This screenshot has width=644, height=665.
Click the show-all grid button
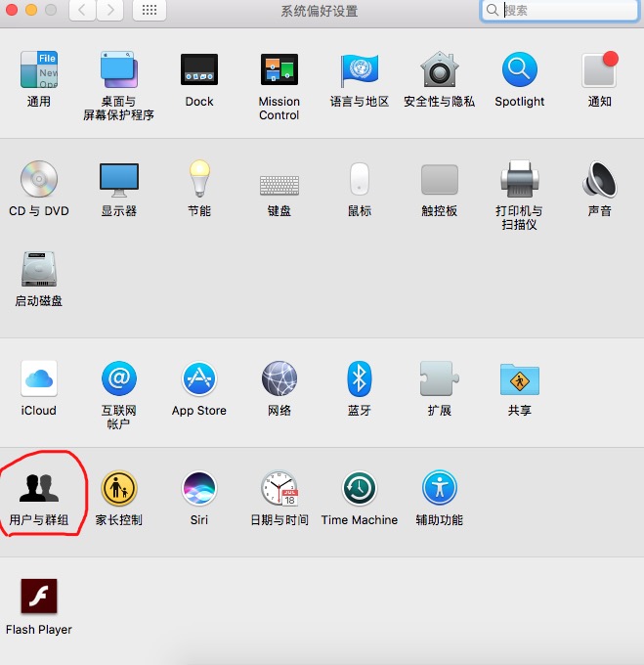click(x=150, y=10)
